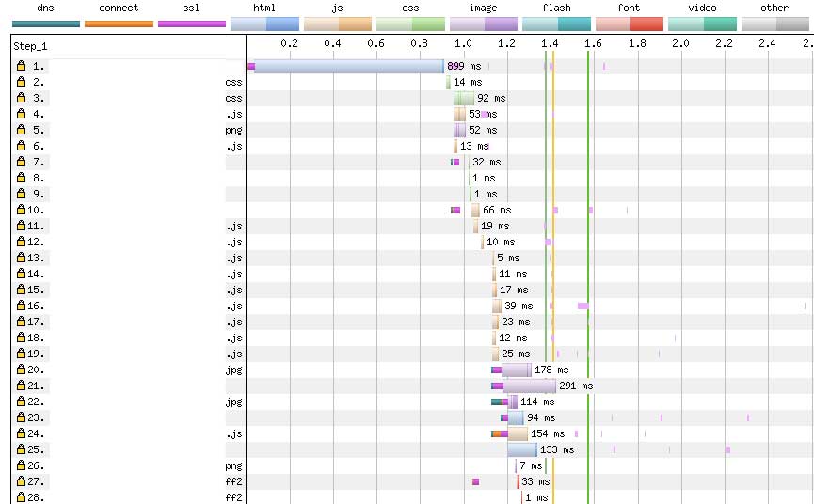Click the dns legend color bar
The image size is (814, 504).
point(45,24)
